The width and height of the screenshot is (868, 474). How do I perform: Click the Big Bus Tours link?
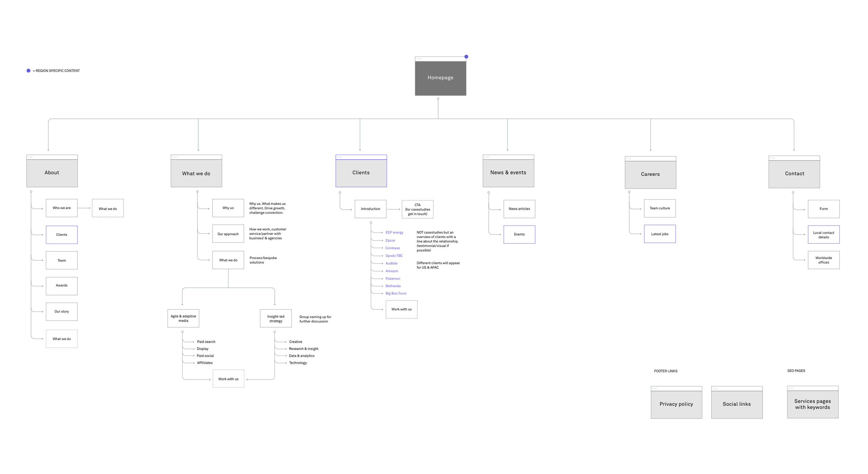[396, 293]
